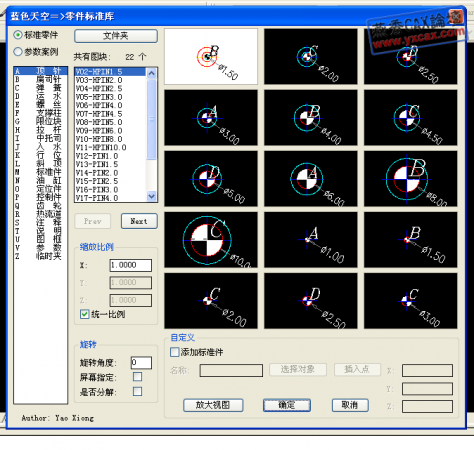
Task: Select the ø8.00 pin B thumbnail
Action: coord(410,179)
